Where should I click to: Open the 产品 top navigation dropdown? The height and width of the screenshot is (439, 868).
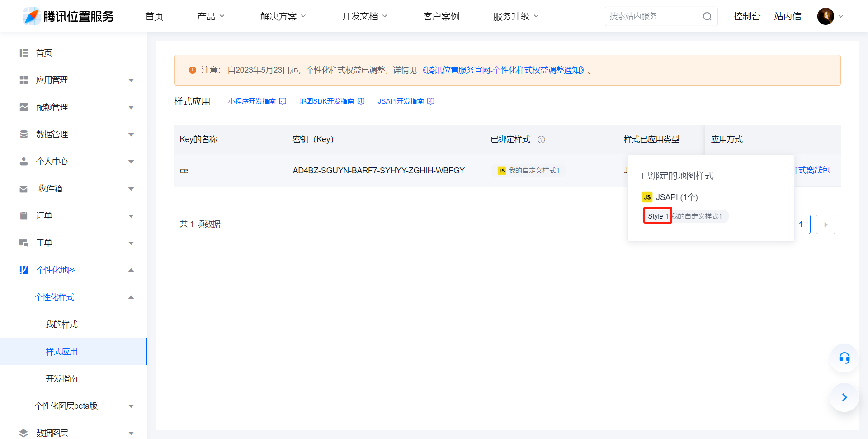tap(211, 16)
